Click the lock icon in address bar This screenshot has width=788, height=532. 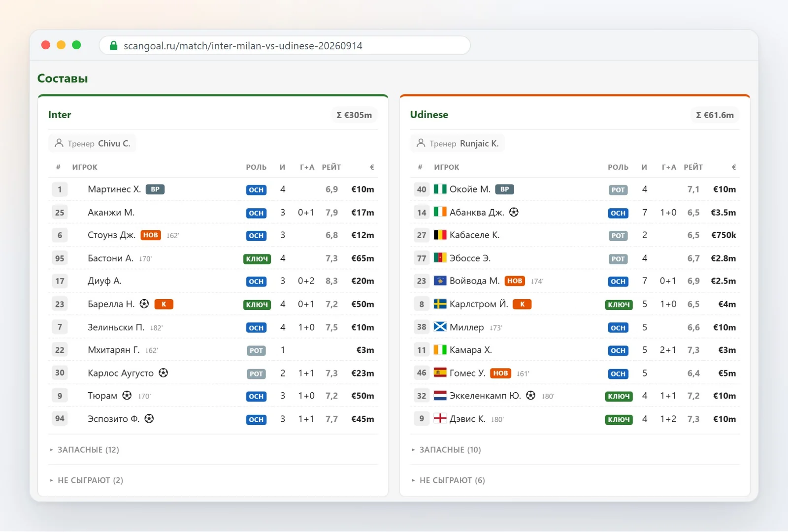click(x=114, y=46)
